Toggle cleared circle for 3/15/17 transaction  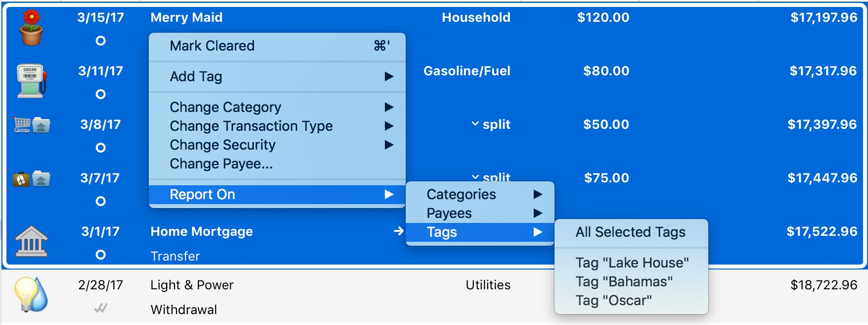pyautogui.click(x=101, y=41)
